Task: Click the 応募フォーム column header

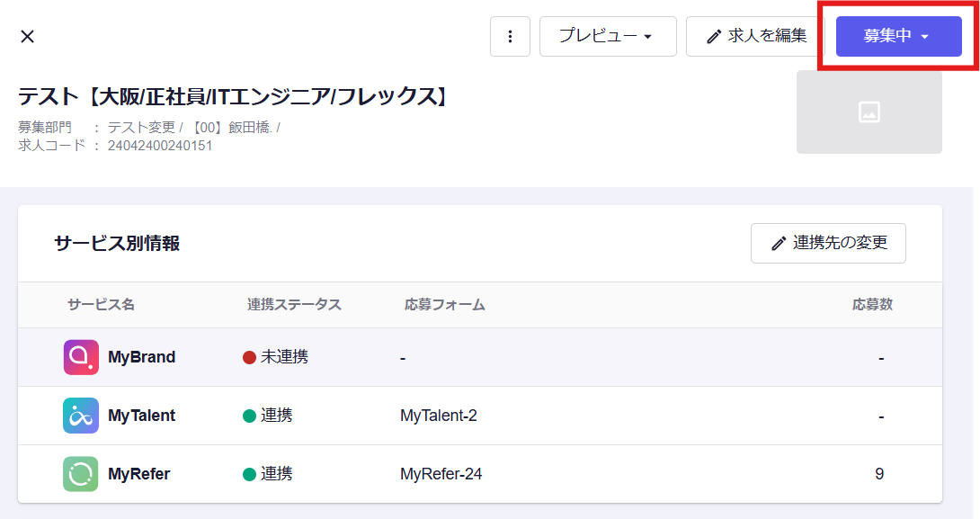Action: pyautogui.click(x=445, y=305)
